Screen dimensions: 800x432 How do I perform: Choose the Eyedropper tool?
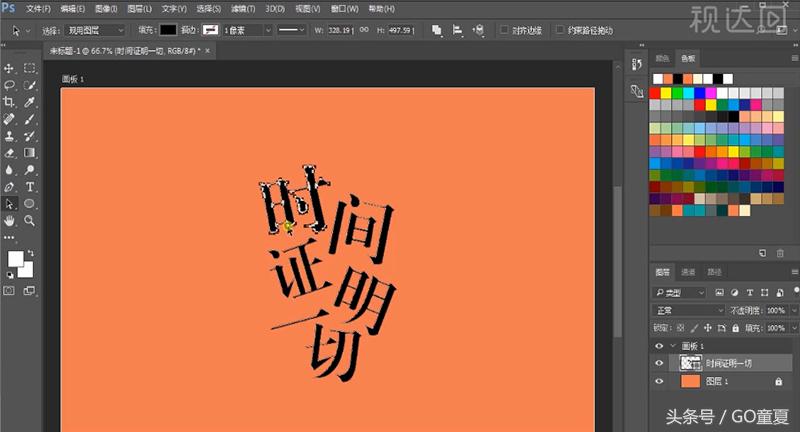click(30, 102)
